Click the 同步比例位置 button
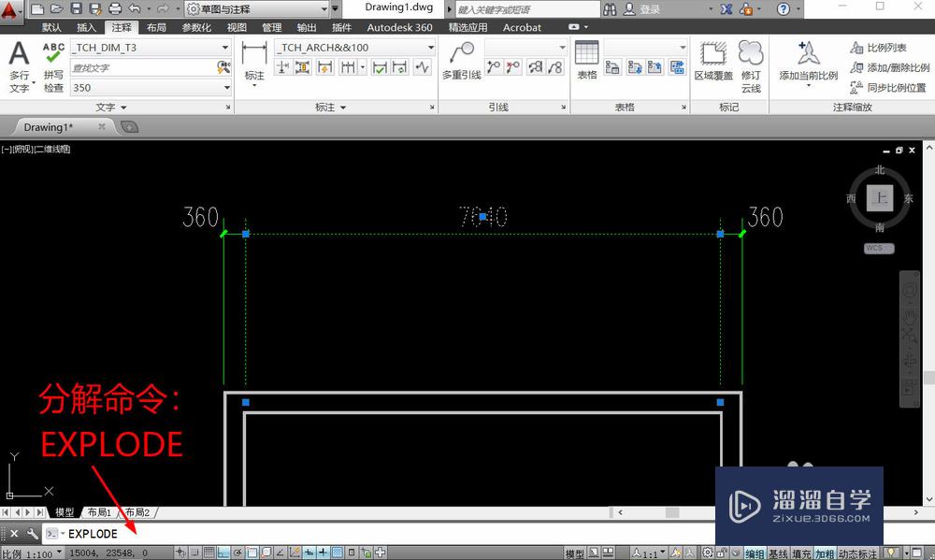This screenshot has height=560, width=935. tap(888, 88)
